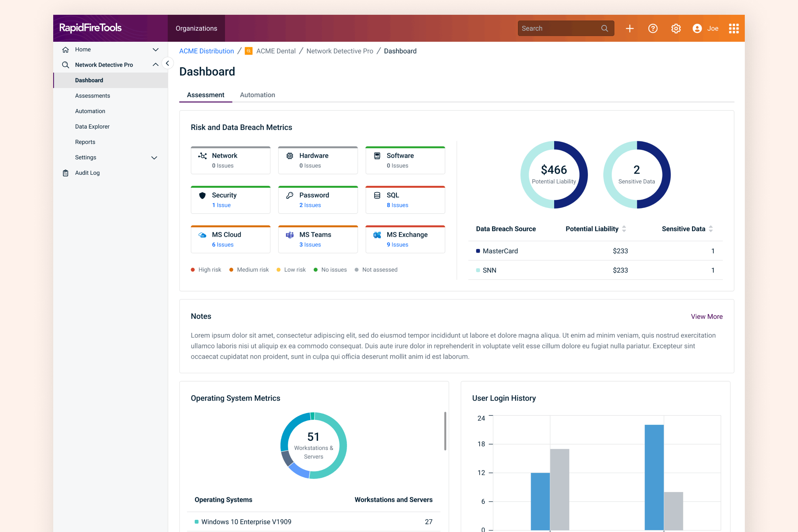Open the SQL 8 Issues card

pos(405,200)
